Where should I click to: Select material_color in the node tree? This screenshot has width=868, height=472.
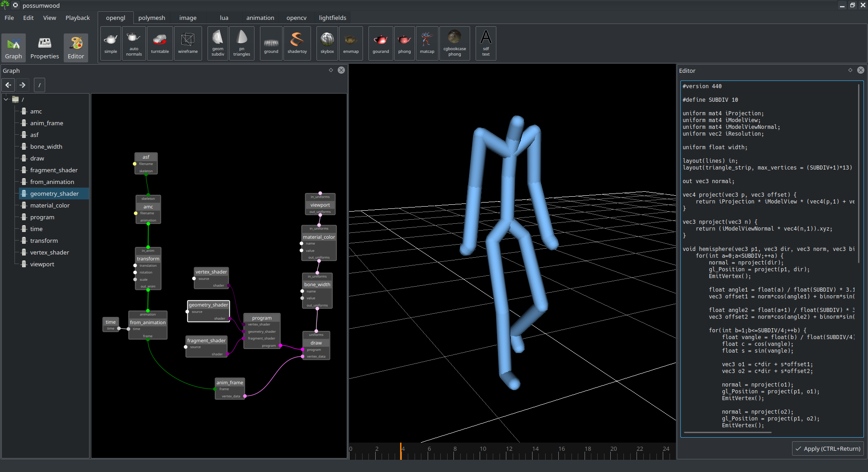(x=50, y=205)
